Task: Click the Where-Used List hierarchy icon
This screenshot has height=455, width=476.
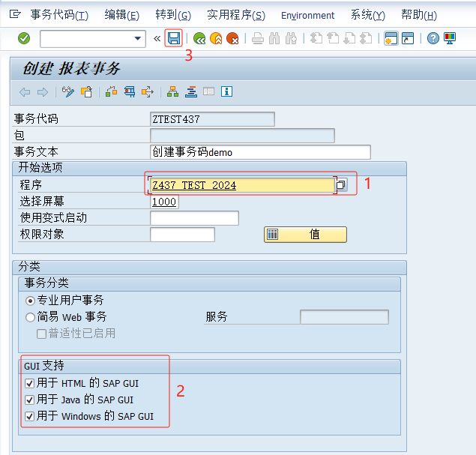Action: 172,91
